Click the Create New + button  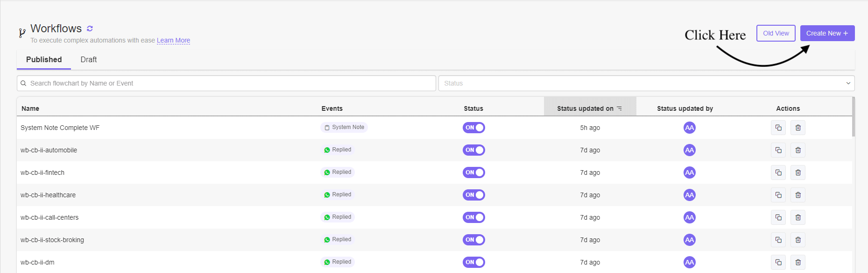[x=827, y=33]
